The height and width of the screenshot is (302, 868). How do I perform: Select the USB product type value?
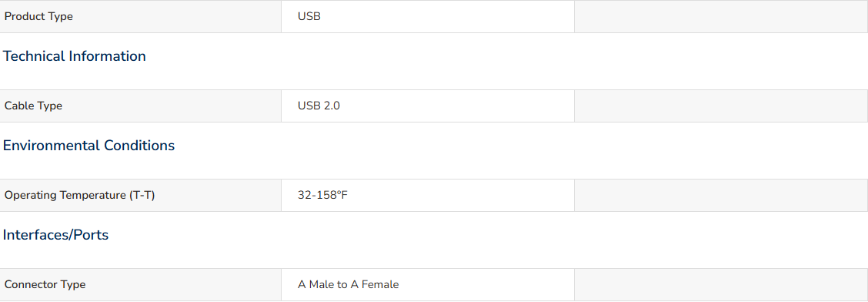pyautogui.click(x=309, y=17)
